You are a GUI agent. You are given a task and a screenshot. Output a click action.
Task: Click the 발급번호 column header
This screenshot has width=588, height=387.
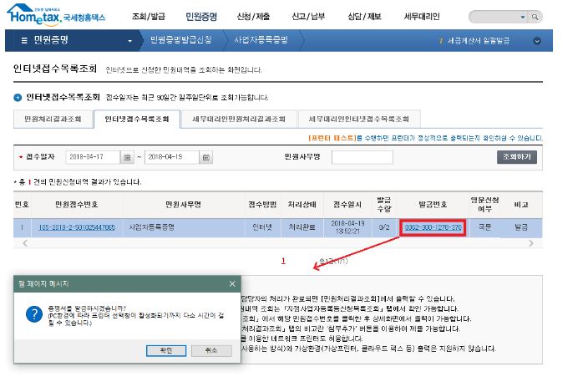(x=433, y=204)
